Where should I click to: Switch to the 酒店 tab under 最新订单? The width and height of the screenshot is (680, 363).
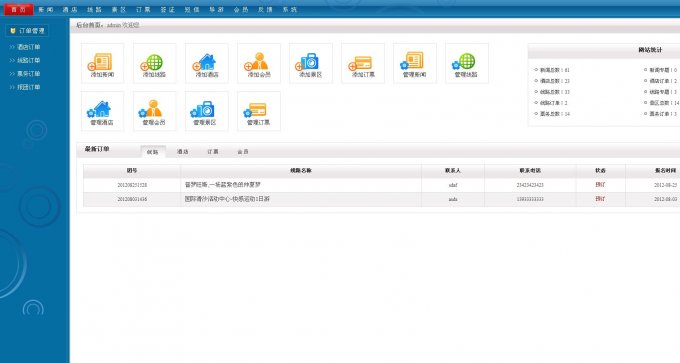183,152
